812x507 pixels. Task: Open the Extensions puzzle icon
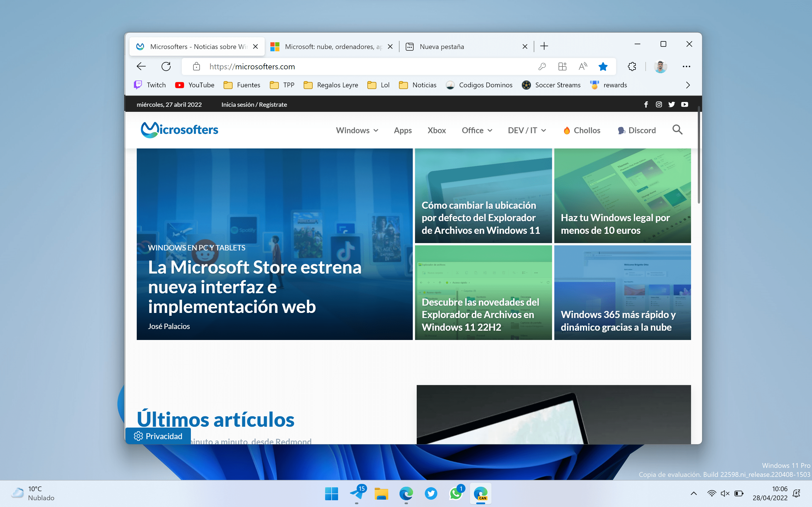pos(632,66)
